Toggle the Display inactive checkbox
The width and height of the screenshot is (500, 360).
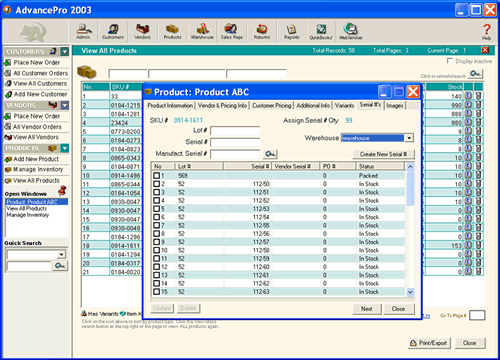point(450,61)
